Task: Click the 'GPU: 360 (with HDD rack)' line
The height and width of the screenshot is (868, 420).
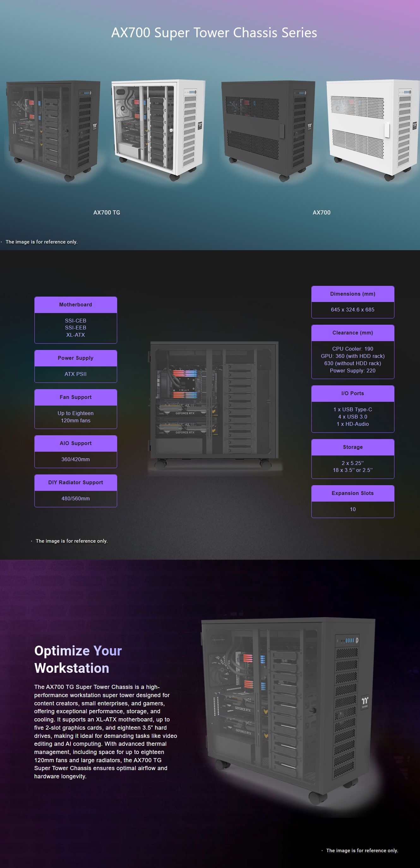Action: [x=353, y=356]
